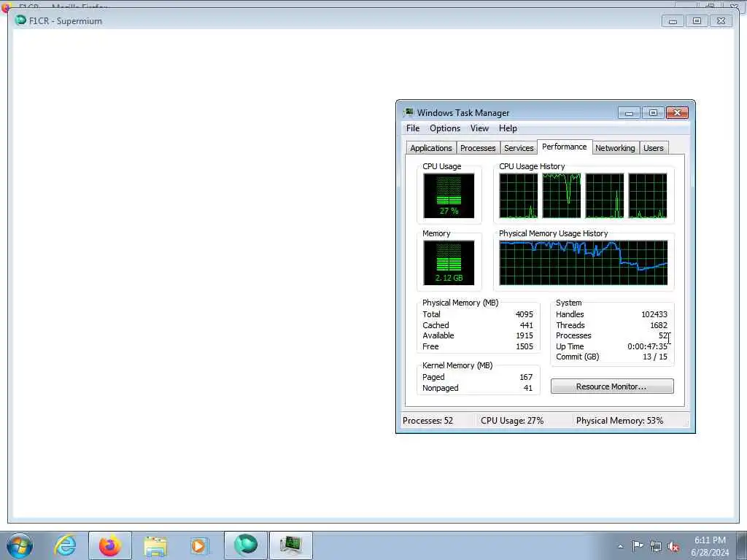Click the Resource Monitor button

click(x=612, y=386)
